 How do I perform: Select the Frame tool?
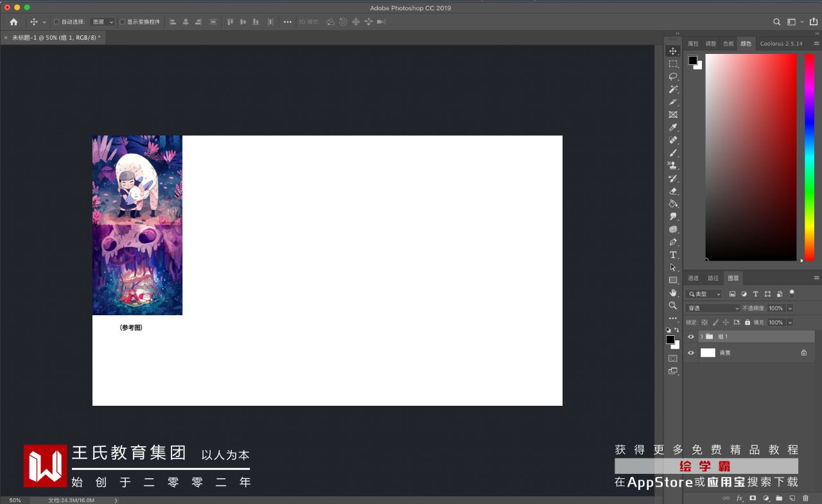pyautogui.click(x=673, y=114)
